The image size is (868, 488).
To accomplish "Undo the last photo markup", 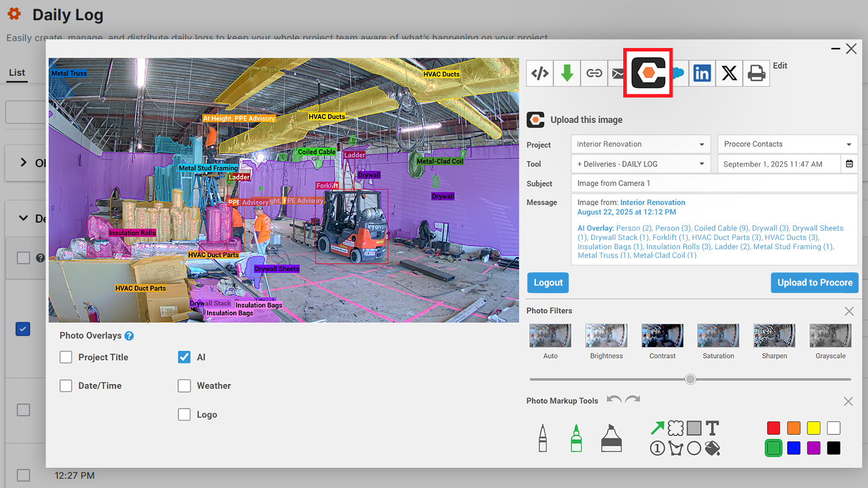I will coord(614,400).
